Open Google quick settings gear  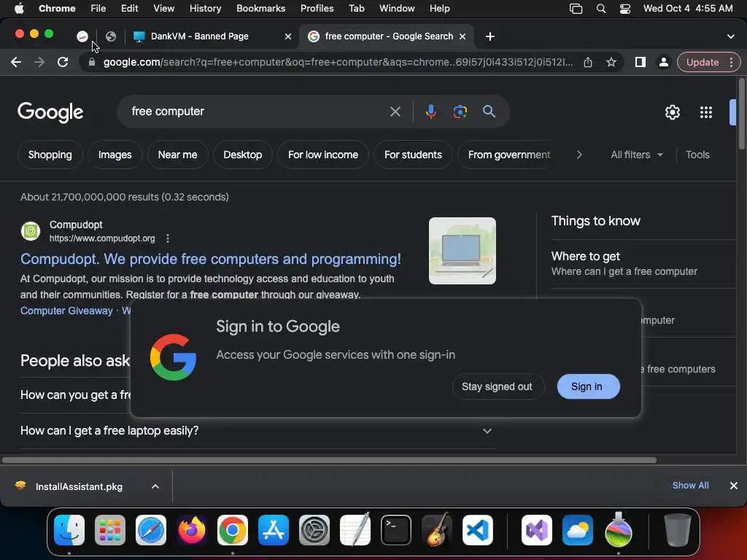pos(672,112)
